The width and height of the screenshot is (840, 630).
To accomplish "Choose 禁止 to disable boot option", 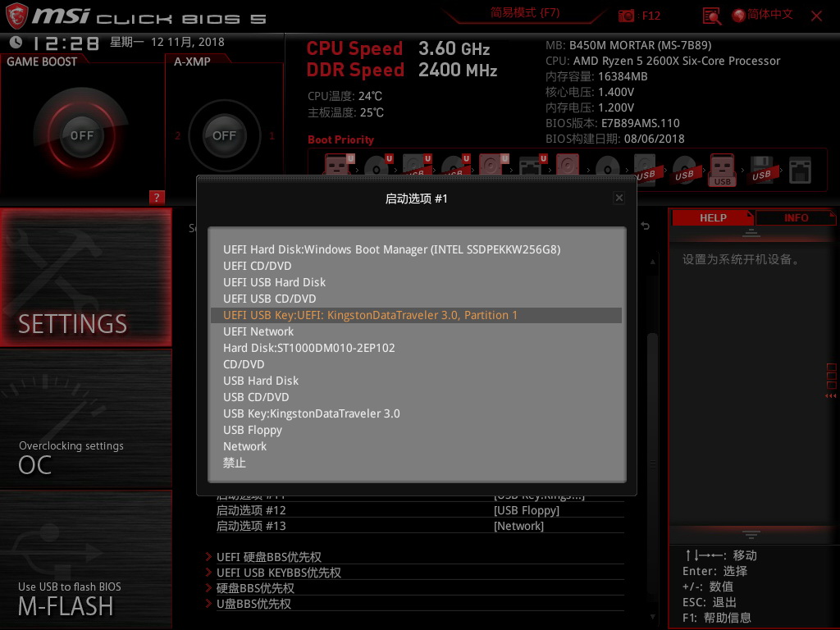I will (x=416, y=463).
